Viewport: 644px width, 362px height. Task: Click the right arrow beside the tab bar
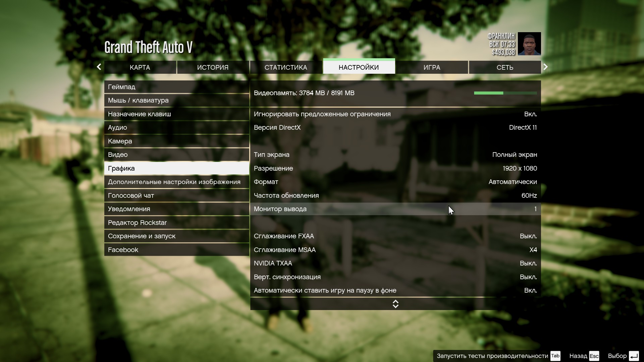(545, 67)
